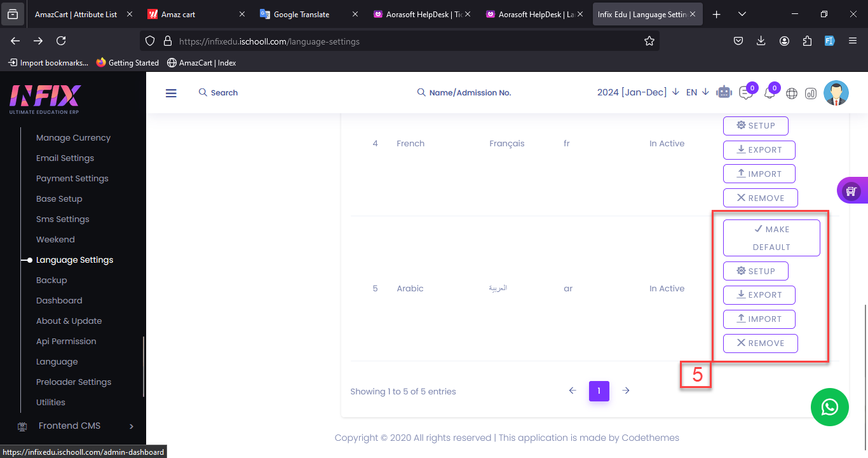Open the Getting Started bookmark
Screen dimensions: 868x458
click(128, 62)
